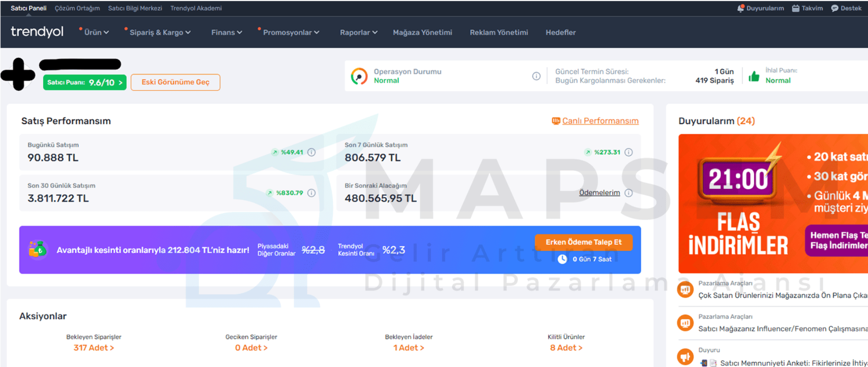Open the info icon beside Operasyon Durumu
This screenshot has width=868, height=367.
tap(536, 76)
